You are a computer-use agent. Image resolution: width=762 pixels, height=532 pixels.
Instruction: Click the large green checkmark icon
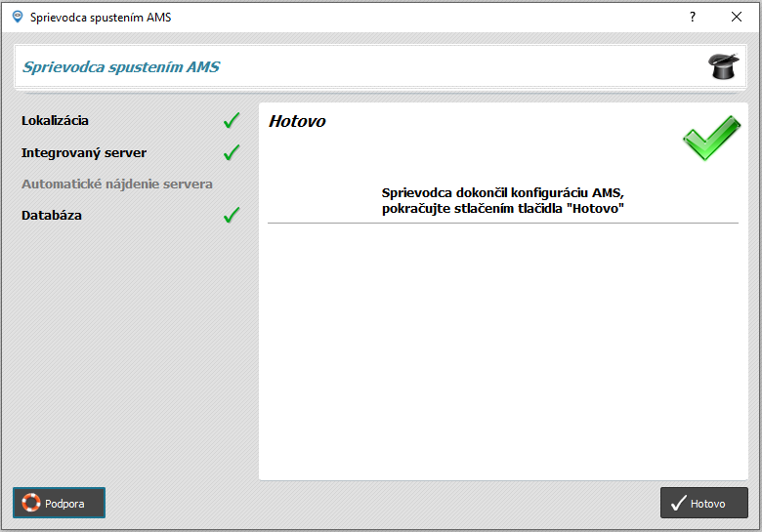[711, 138]
